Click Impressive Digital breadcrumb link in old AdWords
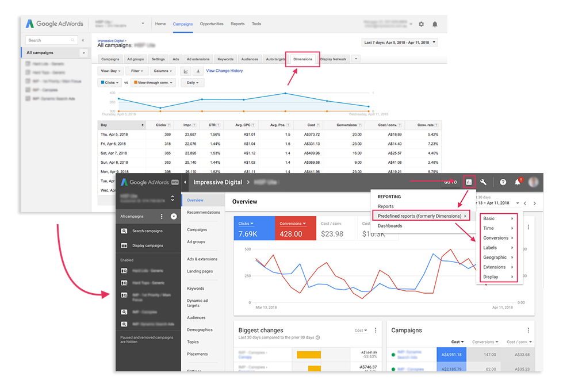 (110, 41)
